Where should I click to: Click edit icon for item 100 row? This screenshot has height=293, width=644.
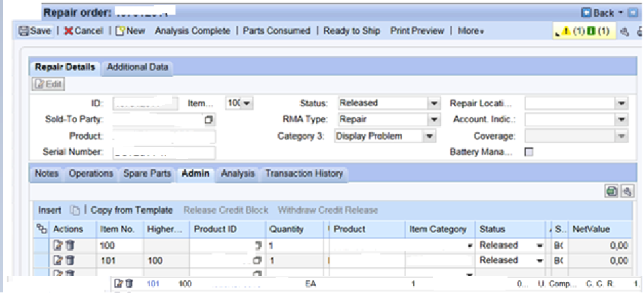58,245
